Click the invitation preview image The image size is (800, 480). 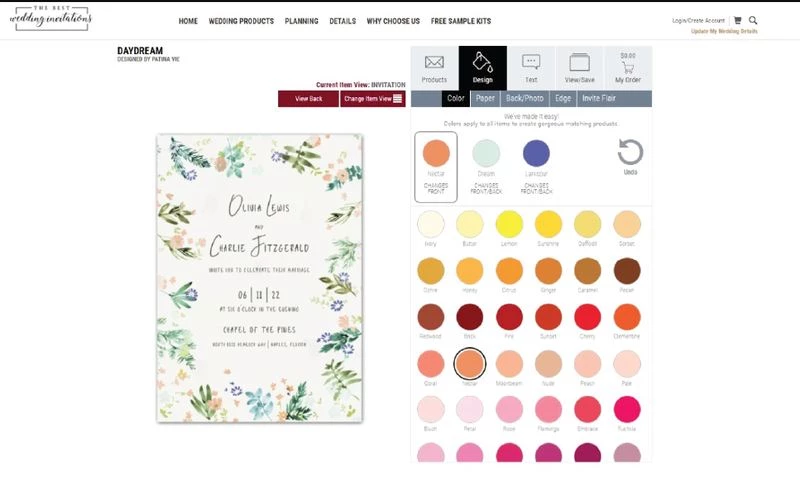259,277
